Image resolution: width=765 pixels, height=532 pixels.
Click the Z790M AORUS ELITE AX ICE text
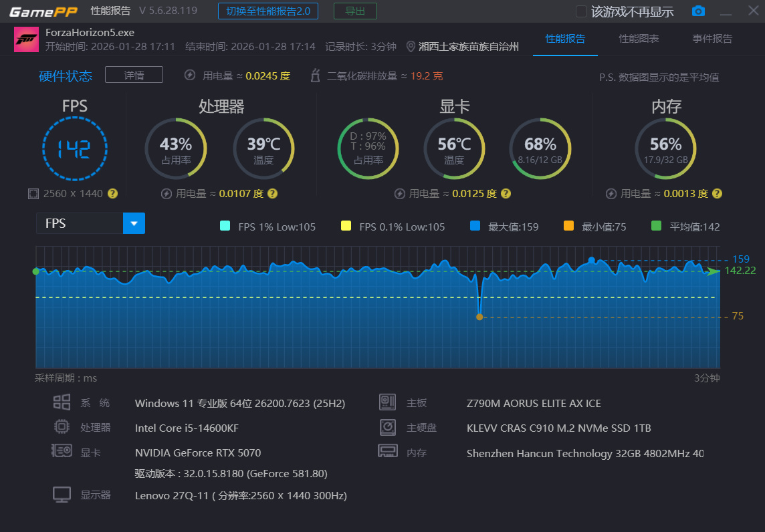click(534, 404)
